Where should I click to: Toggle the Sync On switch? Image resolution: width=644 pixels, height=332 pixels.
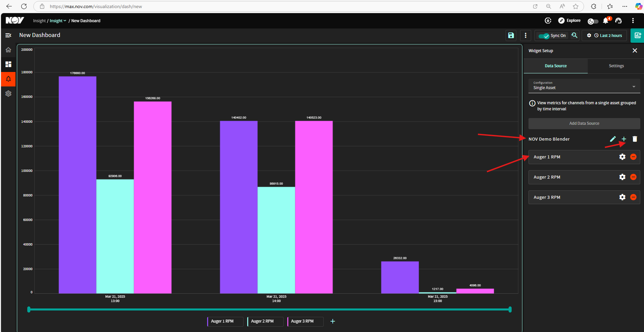pyautogui.click(x=544, y=36)
